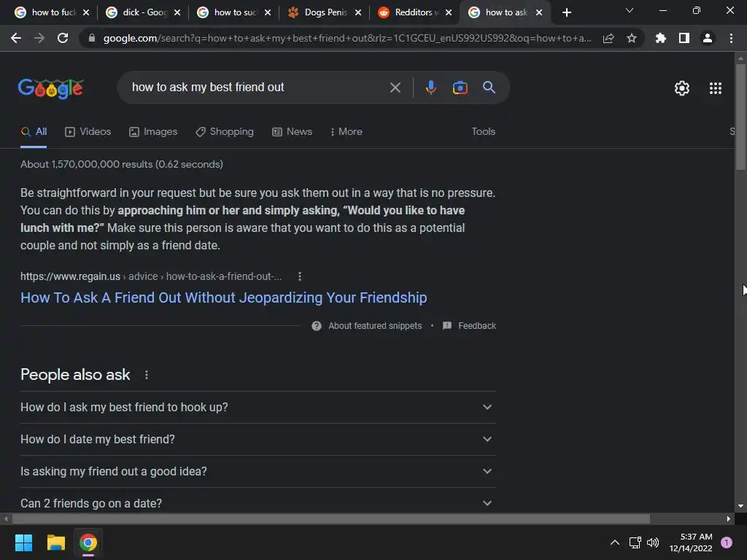This screenshot has width=747, height=560.
Task: Switch to the News results tab
Action: [x=292, y=132]
